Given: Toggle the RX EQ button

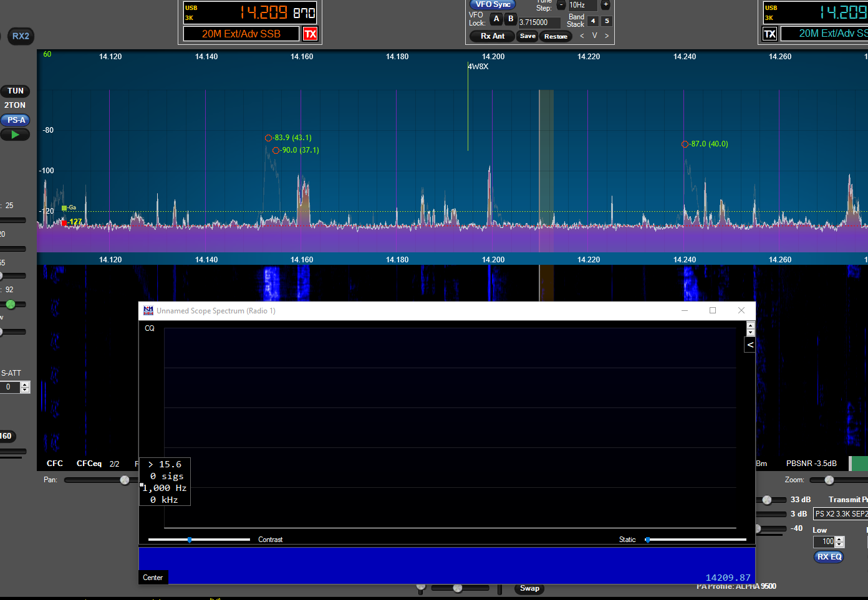Looking at the screenshot, I should pyautogui.click(x=829, y=557).
